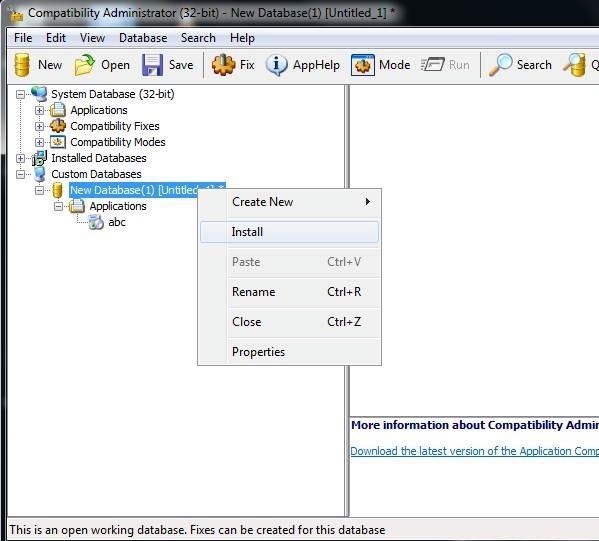Open Create New submenu arrow
This screenshot has width=599, height=541.
[x=367, y=201]
